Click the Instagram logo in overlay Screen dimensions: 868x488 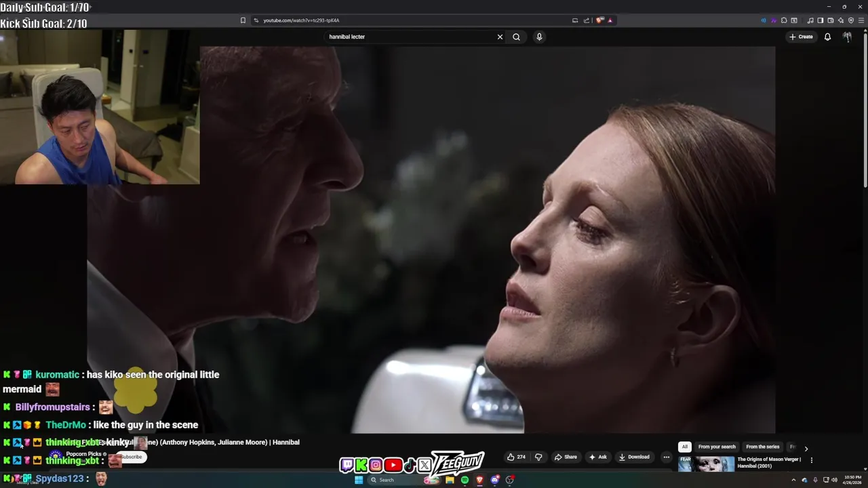click(376, 465)
